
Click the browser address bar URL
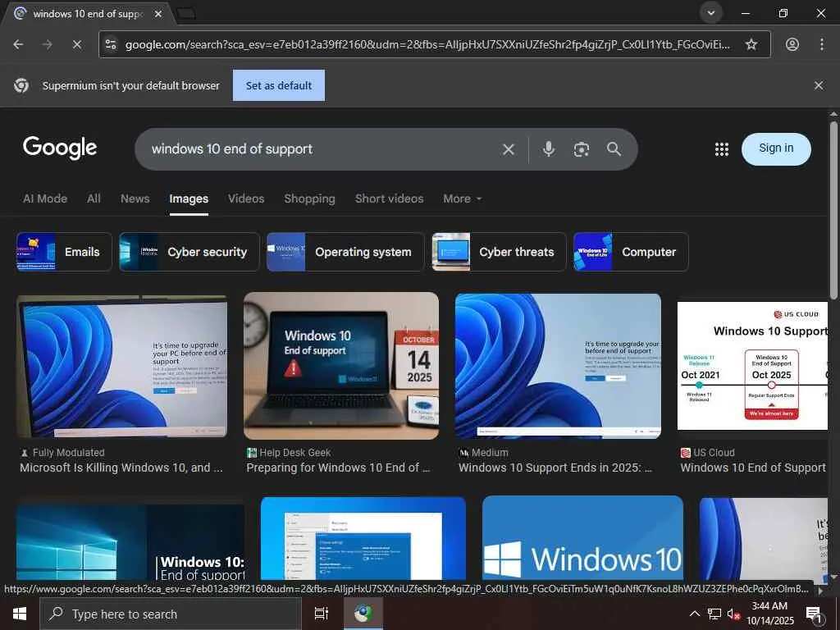click(427, 44)
